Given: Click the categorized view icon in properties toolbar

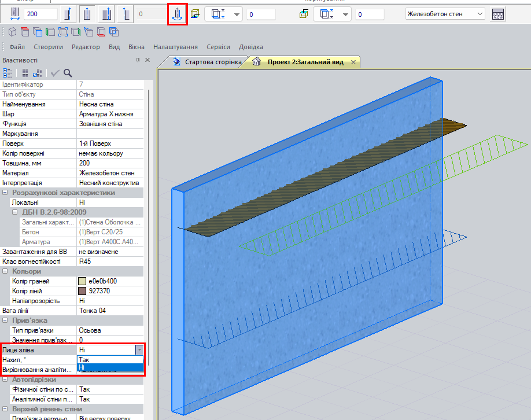Looking at the screenshot, I should [x=8, y=73].
